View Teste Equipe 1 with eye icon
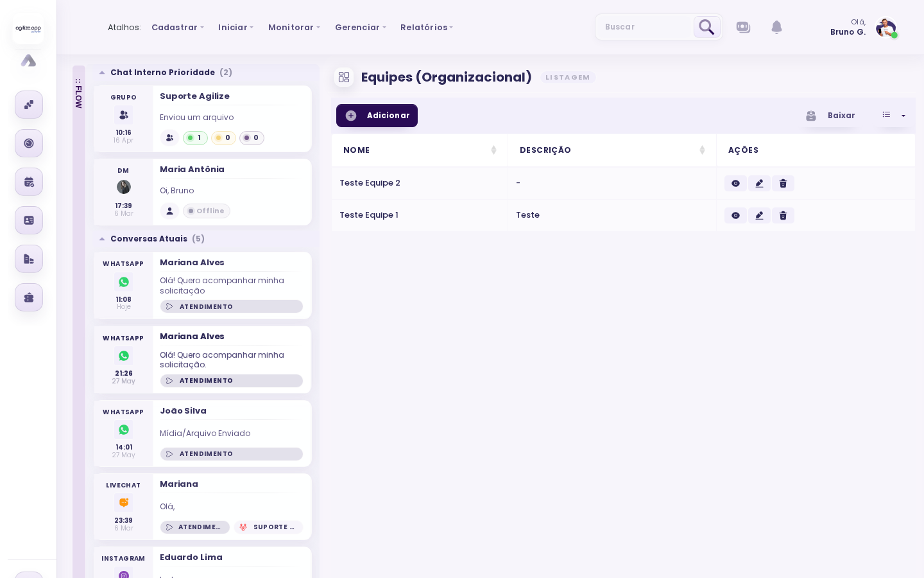The height and width of the screenshot is (578, 924). [735, 216]
